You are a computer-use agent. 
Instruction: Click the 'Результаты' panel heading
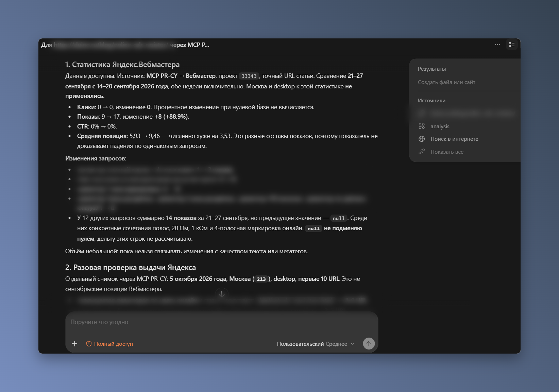(432, 69)
